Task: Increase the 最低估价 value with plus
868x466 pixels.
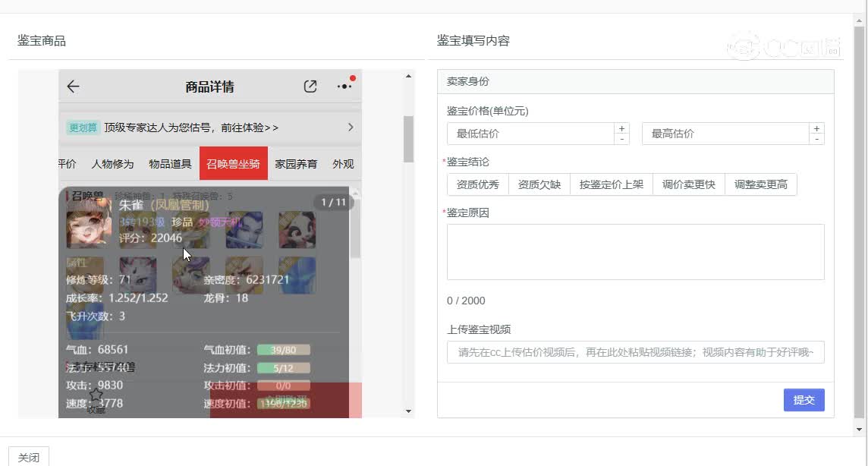Action: (621, 128)
